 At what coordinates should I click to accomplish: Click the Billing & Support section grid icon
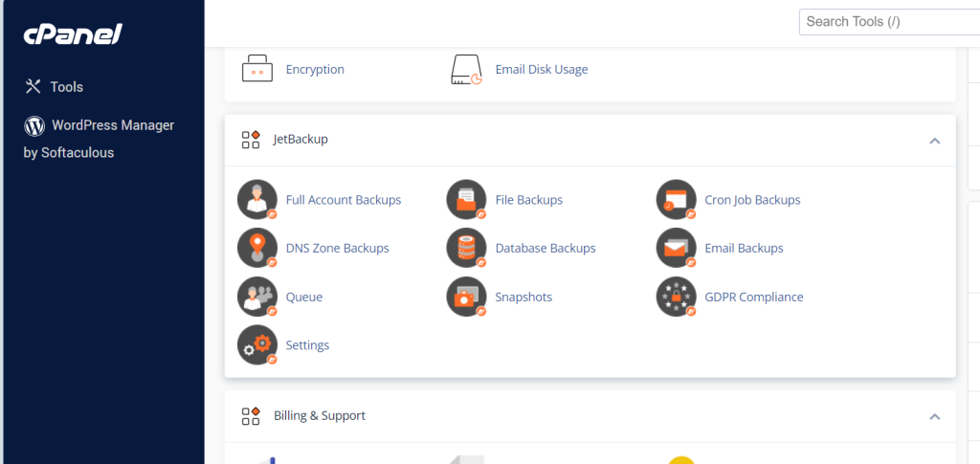[x=251, y=416]
